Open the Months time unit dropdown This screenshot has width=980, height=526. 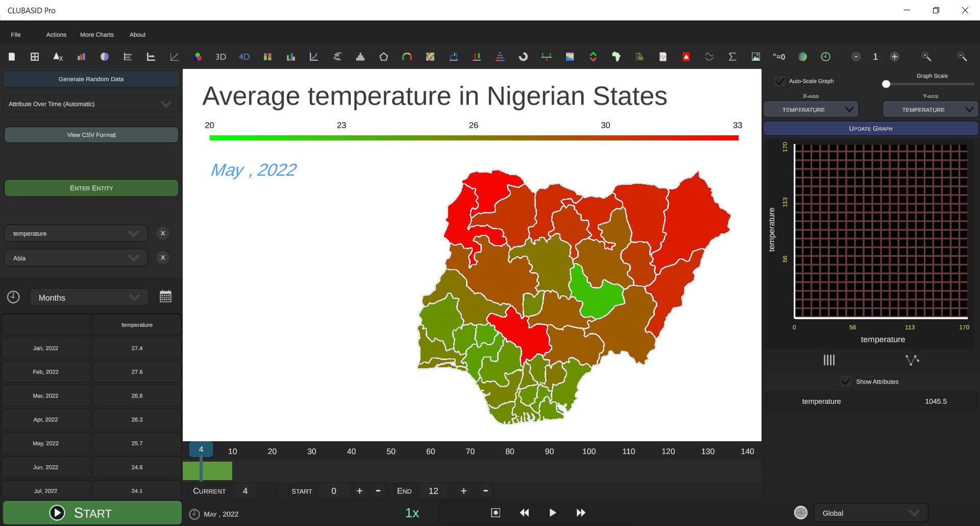coord(89,298)
